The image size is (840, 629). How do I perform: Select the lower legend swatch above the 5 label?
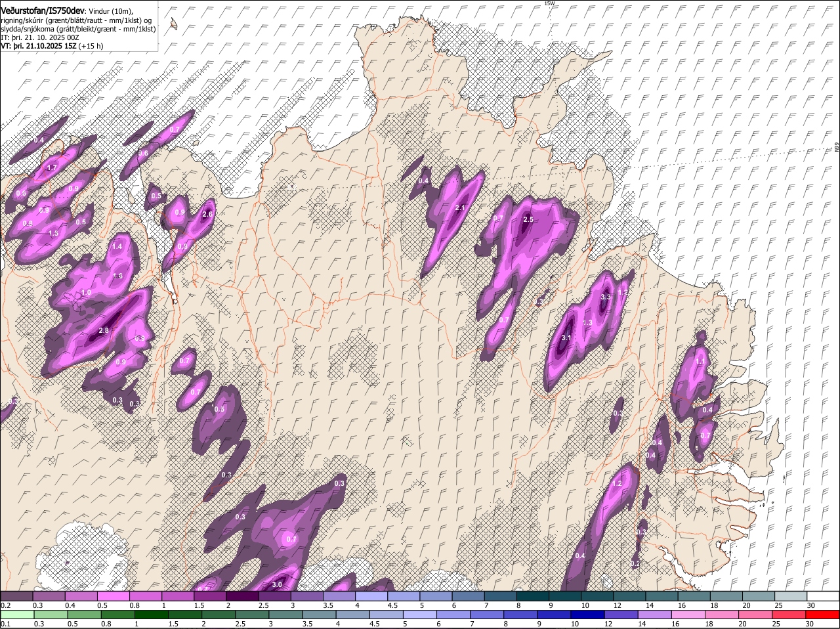click(420, 615)
